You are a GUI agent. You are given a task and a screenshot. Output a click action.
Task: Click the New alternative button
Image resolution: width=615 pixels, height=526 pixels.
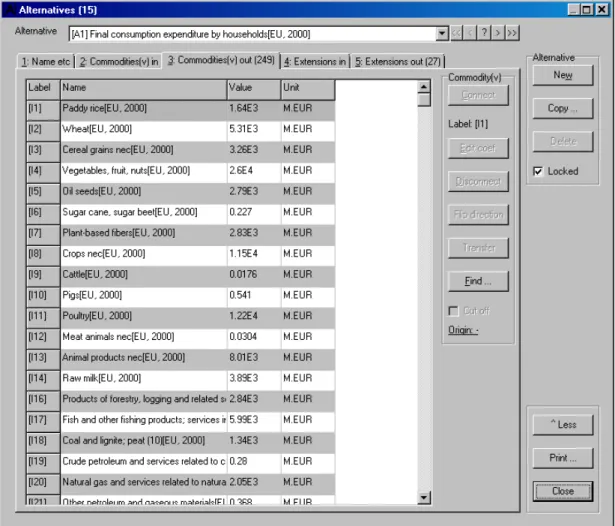(x=562, y=75)
